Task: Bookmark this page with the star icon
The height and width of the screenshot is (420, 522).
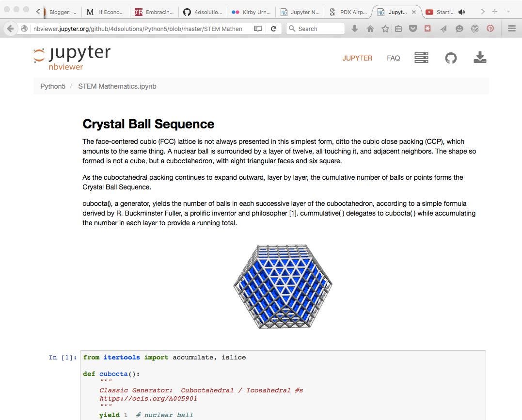Action: coord(385,29)
